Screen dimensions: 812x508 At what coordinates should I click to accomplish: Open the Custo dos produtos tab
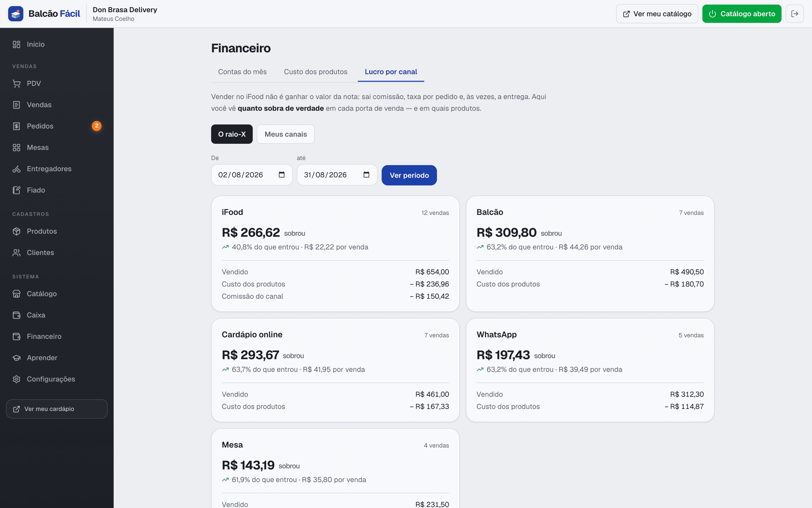(x=316, y=72)
